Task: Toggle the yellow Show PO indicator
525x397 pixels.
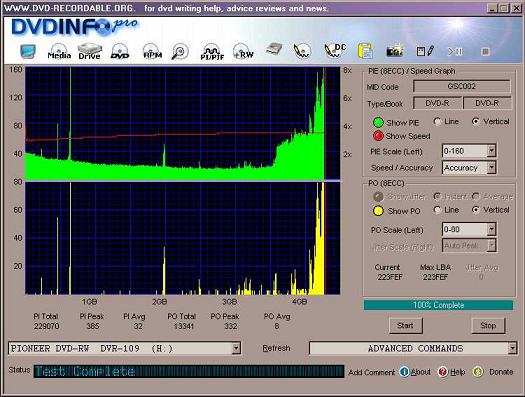Action: coord(378,211)
